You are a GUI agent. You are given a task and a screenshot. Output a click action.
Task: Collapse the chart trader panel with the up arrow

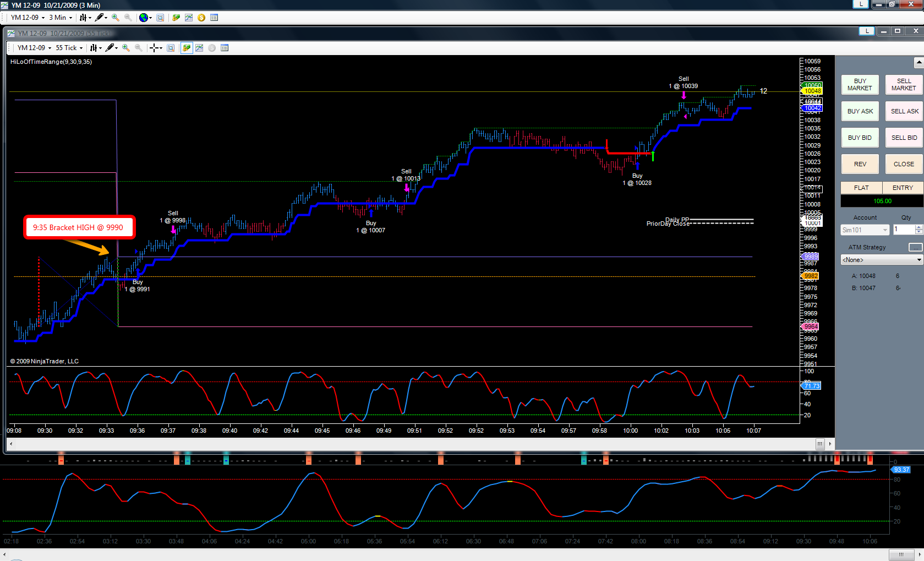coord(918,62)
